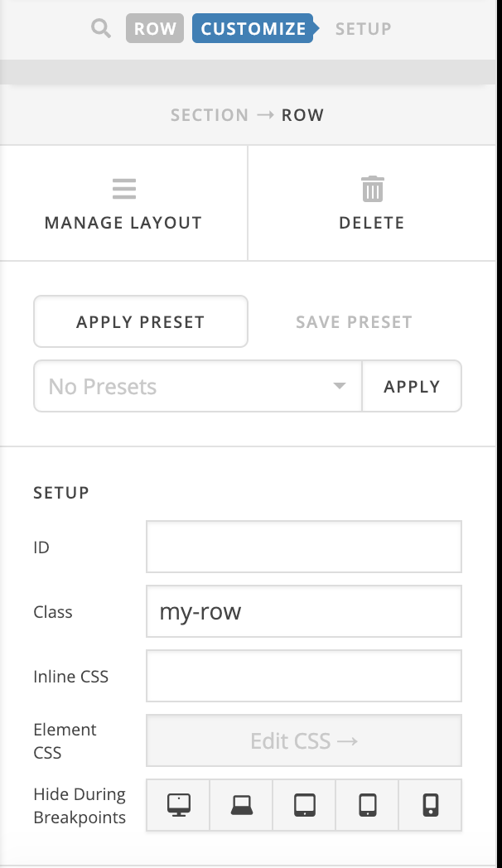
Task: Click the search magnifier icon
Action: pos(101,28)
